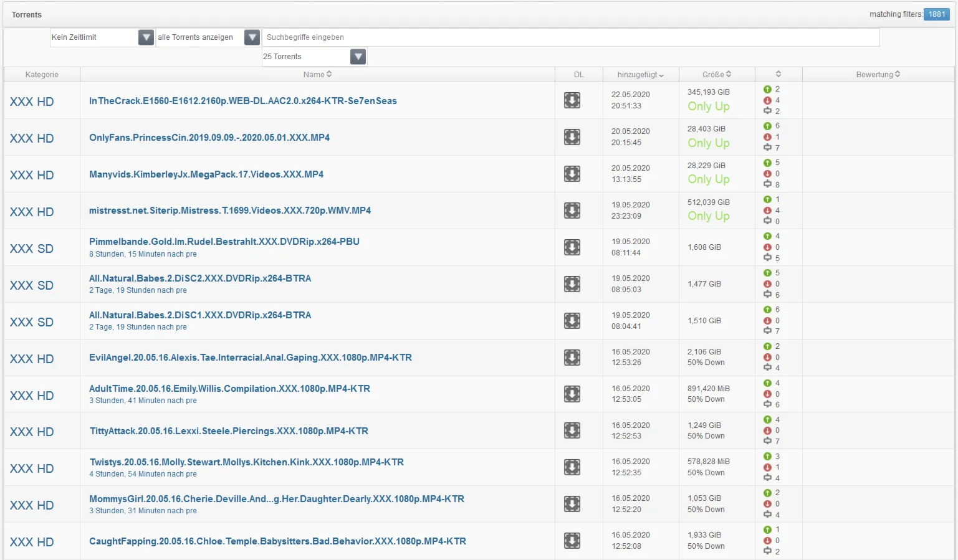Screen dimensions: 958x560
Task: Sort by the 'hinzugefügt' date column
Action: pyautogui.click(x=640, y=75)
